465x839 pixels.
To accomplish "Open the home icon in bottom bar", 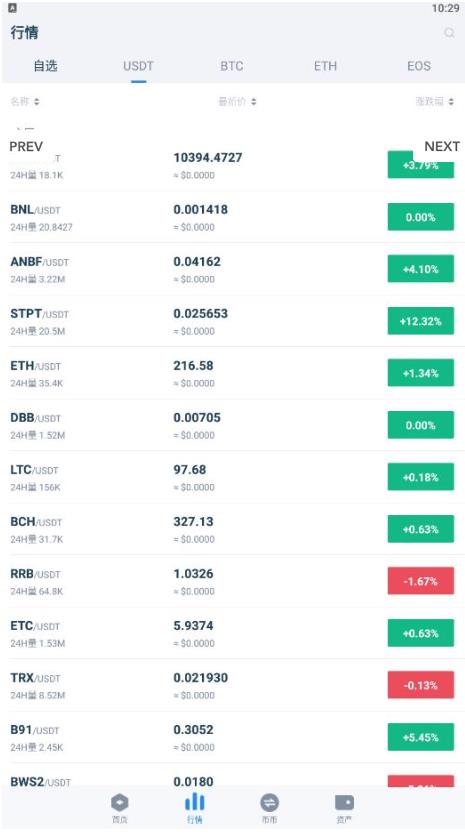I will [119, 802].
